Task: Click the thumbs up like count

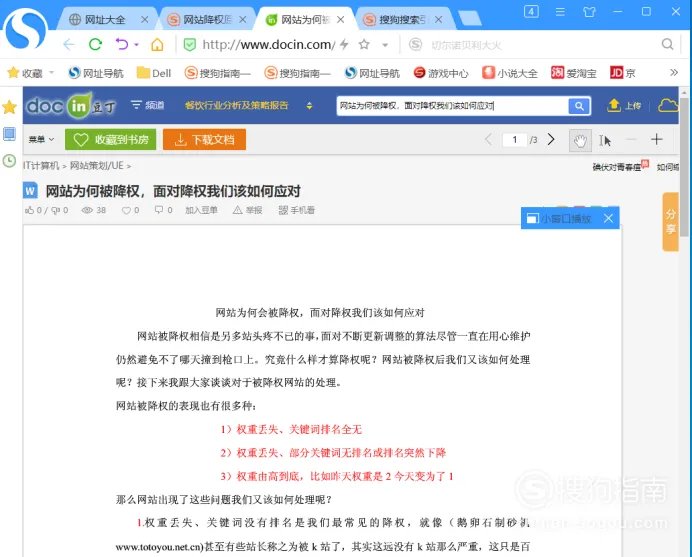Action: (35, 210)
